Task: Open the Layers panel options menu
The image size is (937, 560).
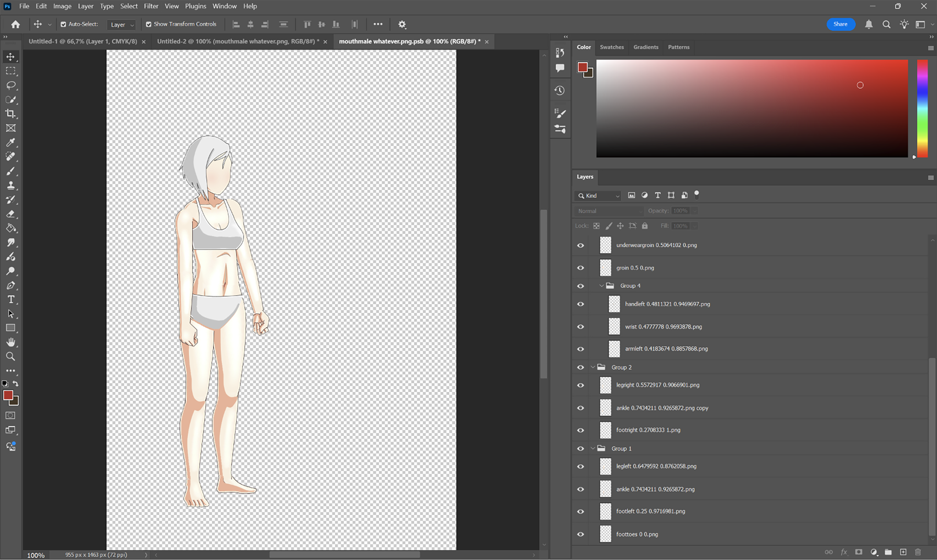Action: tap(931, 178)
